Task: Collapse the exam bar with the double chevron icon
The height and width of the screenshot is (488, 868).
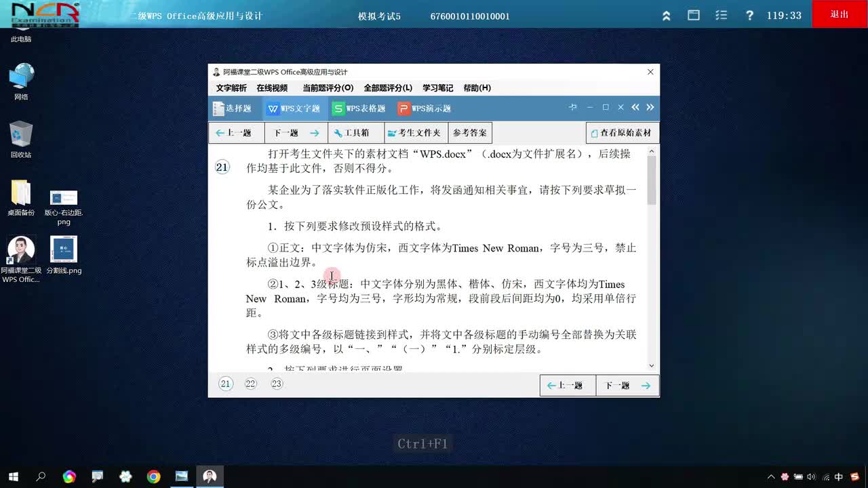Action: (667, 16)
